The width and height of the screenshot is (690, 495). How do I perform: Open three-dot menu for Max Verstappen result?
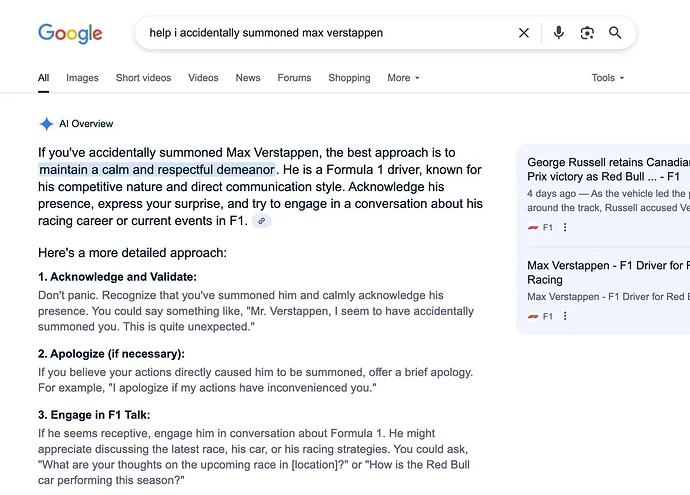565,316
